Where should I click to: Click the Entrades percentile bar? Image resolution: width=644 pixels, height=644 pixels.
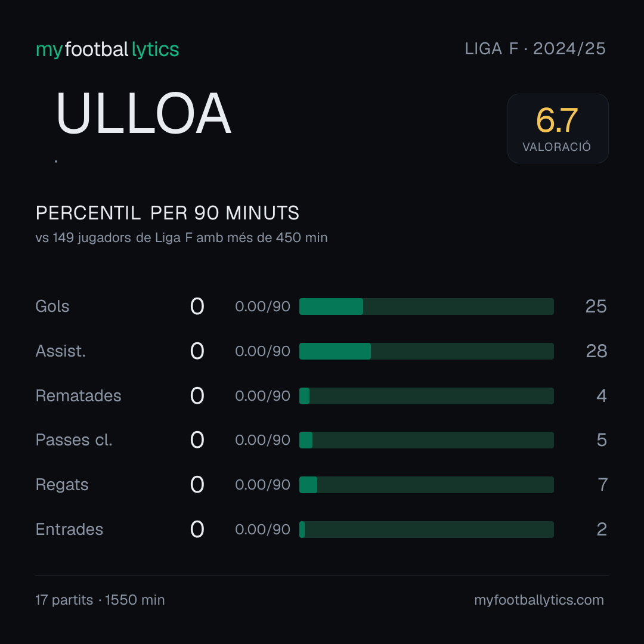point(426,530)
